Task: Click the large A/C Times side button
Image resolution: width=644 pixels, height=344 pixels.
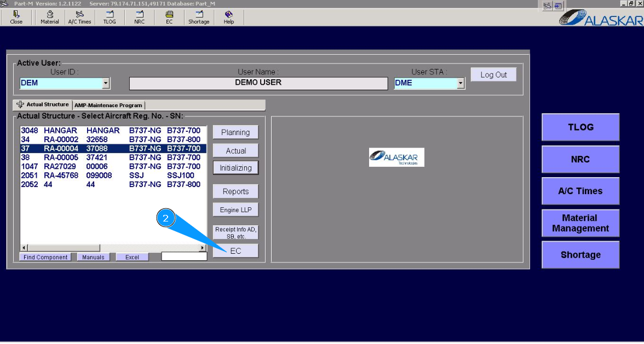Action: point(580,191)
